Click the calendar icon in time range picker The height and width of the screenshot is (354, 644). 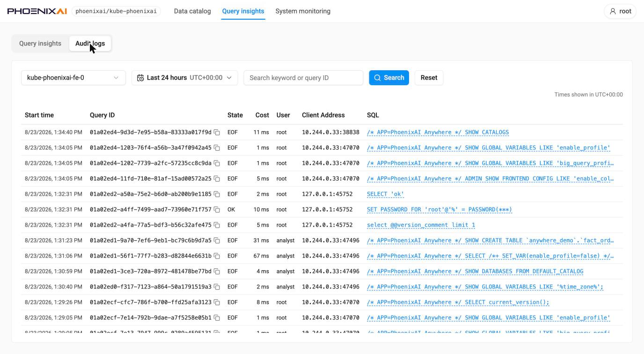140,78
